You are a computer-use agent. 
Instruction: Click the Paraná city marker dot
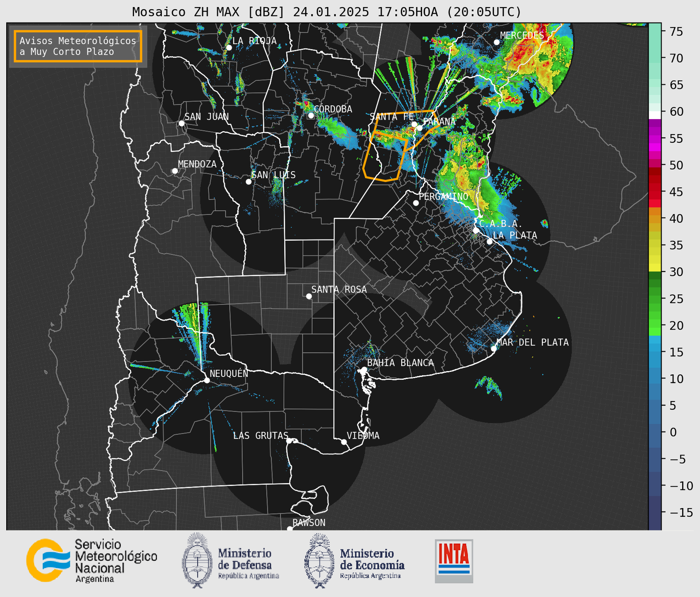(420, 128)
